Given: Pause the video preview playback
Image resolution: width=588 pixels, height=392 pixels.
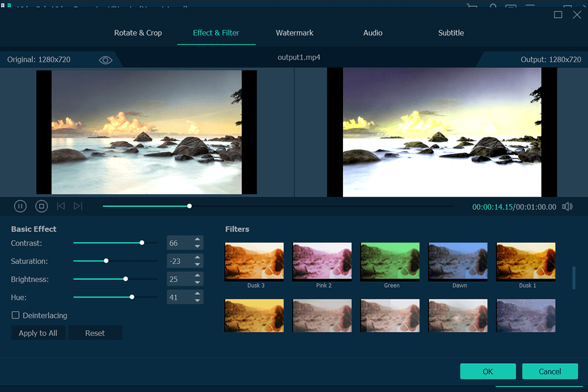Looking at the screenshot, I should coord(20,206).
